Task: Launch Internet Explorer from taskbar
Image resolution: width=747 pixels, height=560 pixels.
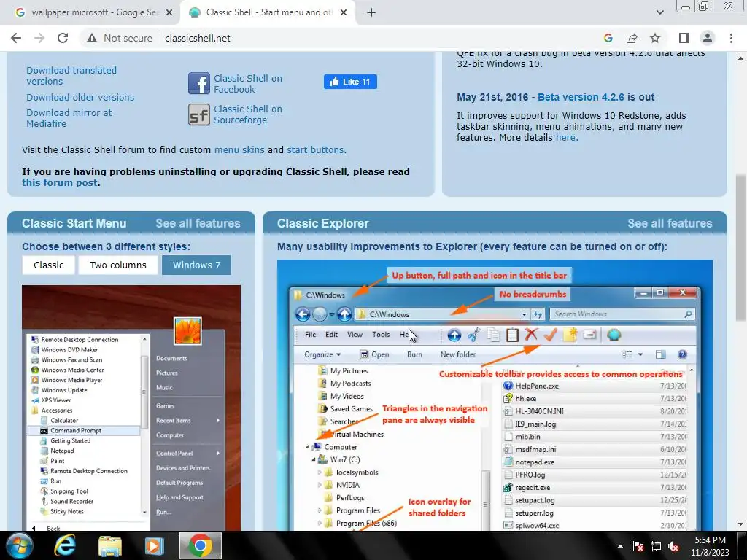Action: point(64,545)
